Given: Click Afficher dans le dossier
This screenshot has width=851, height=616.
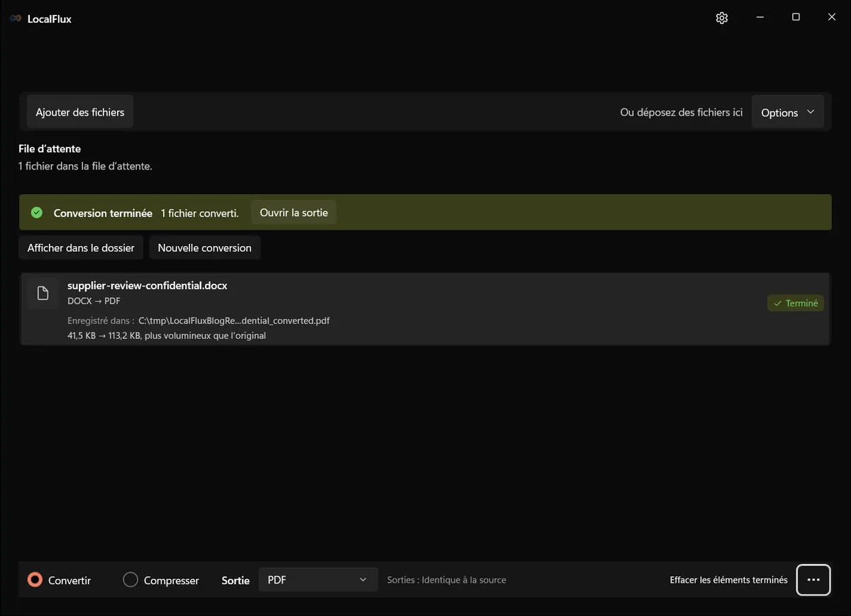Looking at the screenshot, I should 81,248.
